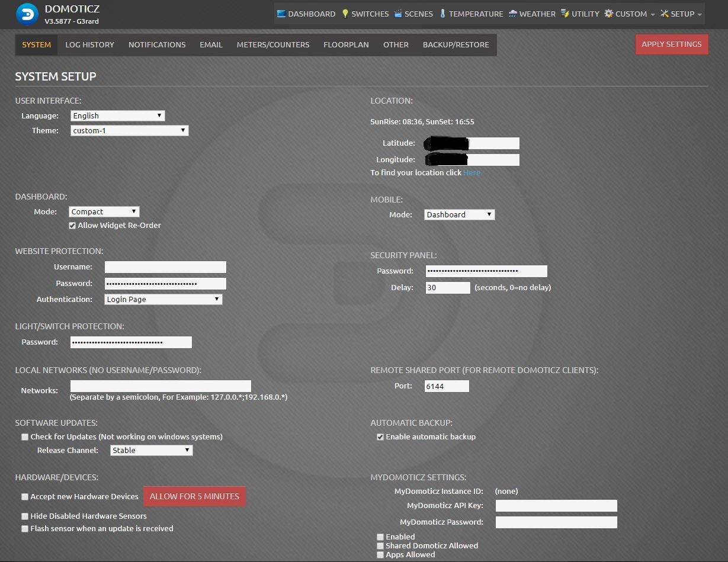This screenshot has width=728, height=562.
Task: Open the Dashboard Mode dropdown
Action: point(105,211)
